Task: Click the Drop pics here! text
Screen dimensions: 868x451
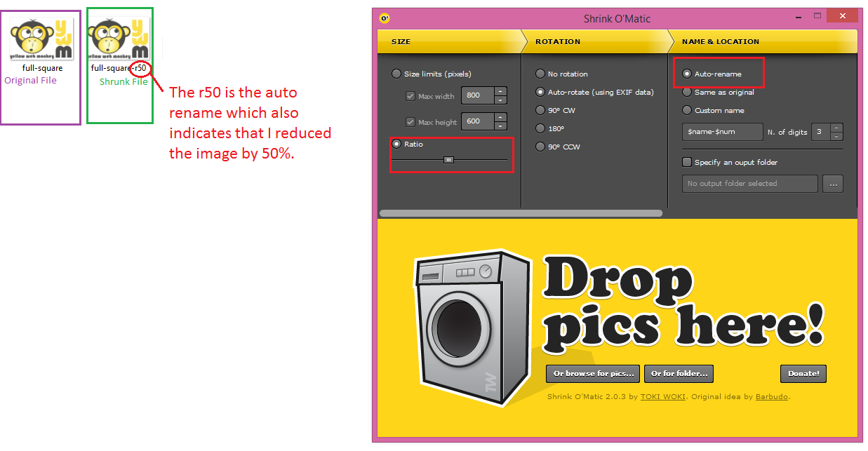Action: pyautogui.click(x=682, y=302)
